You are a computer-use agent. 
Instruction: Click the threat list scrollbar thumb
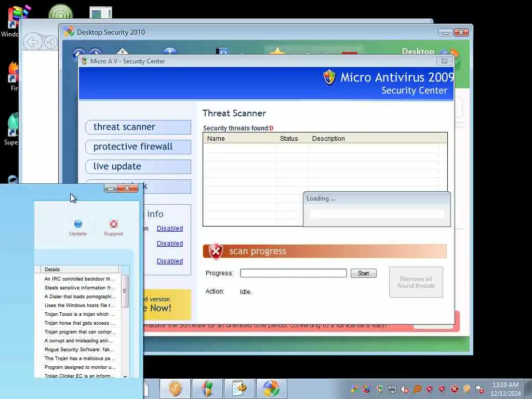coord(125,291)
